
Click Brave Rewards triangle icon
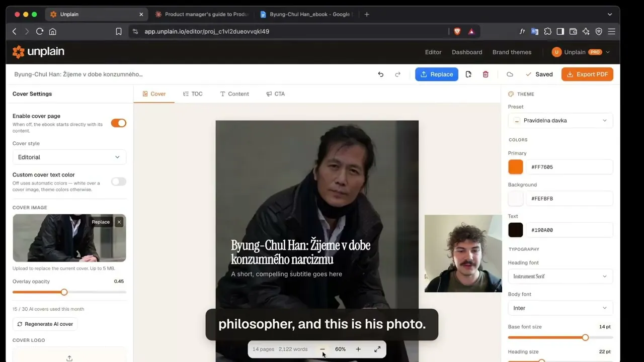tap(471, 31)
